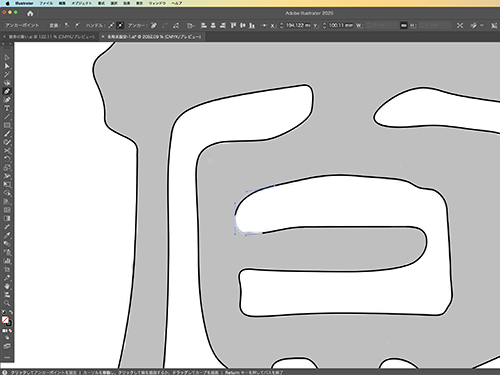Select the Pen tool
500x375 pixels.
(7, 91)
